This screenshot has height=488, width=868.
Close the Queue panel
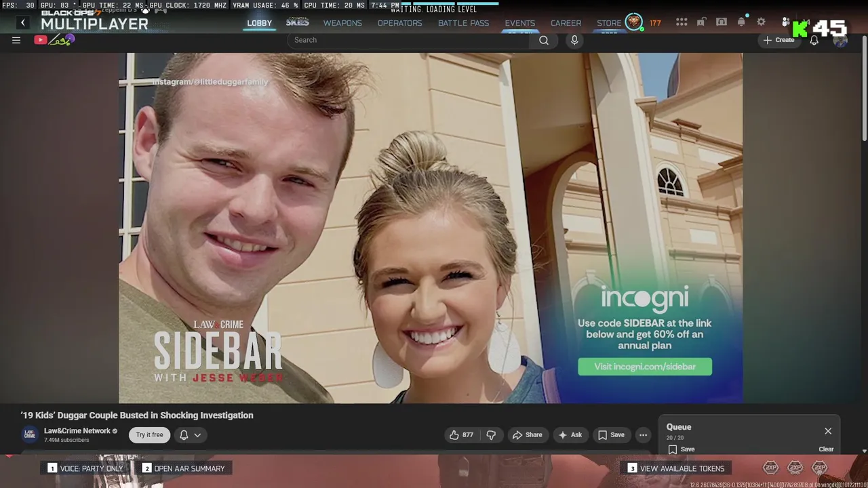point(828,431)
